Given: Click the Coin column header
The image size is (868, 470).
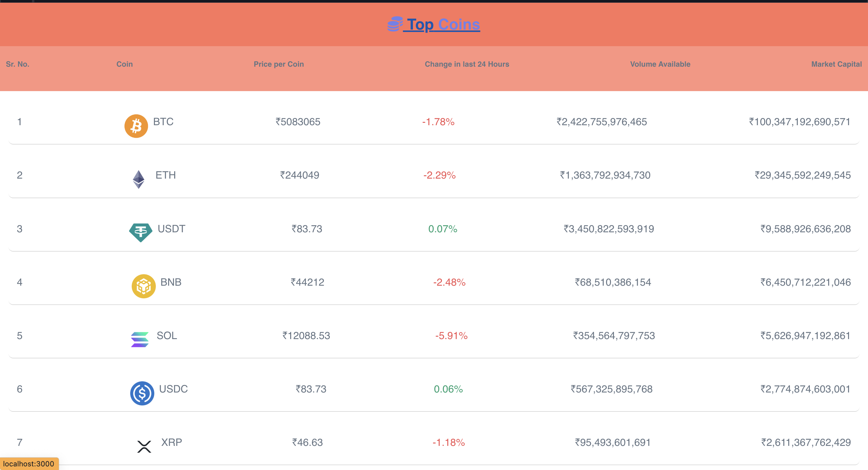Looking at the screenshot, I should 125,64.
